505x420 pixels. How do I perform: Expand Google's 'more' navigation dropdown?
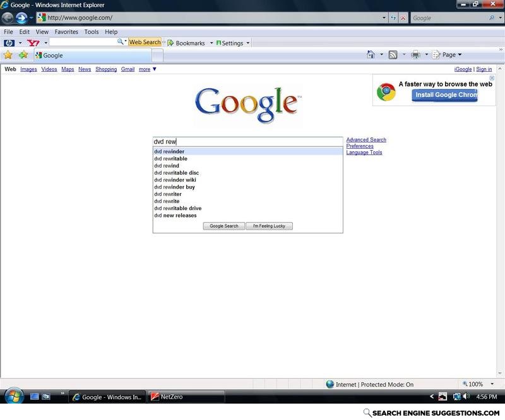tap(148, 69)
